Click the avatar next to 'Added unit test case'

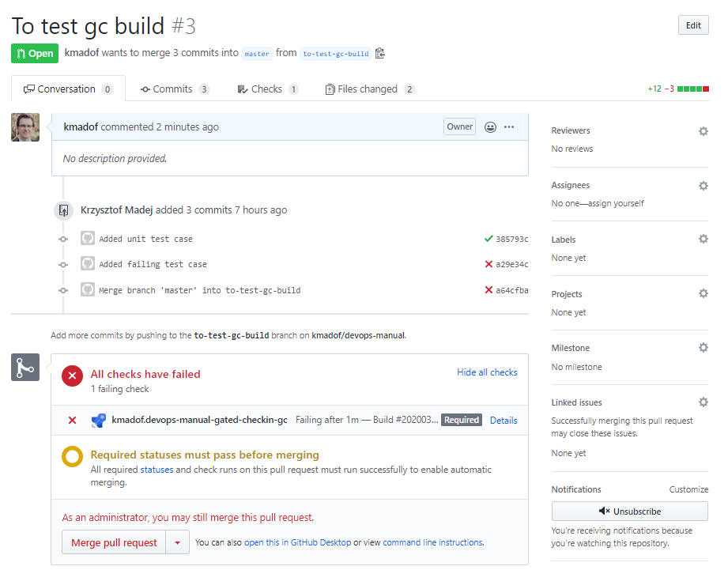pyautogui.click(x=88, y=238)
